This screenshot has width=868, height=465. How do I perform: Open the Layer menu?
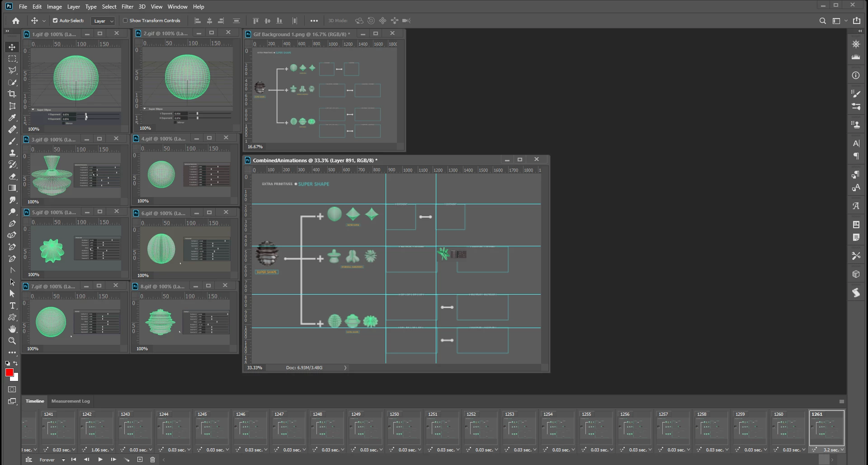pyautogui.click(x=74, y=7)
